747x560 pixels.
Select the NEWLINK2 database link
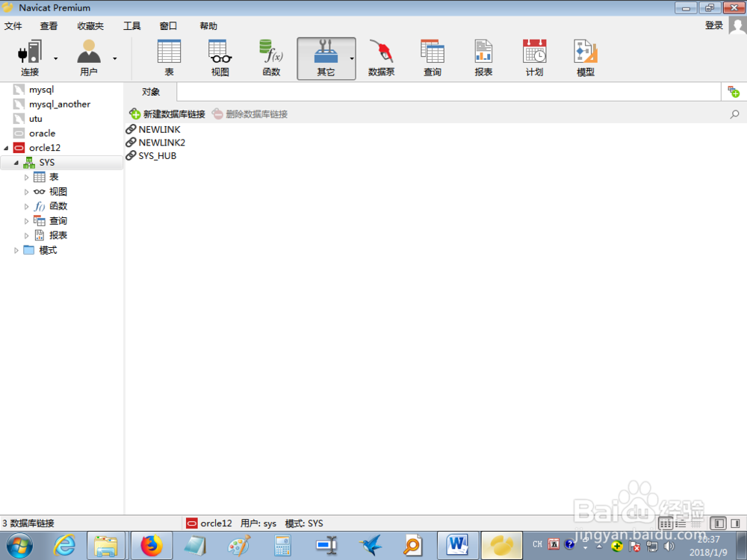tap(155, 143)
